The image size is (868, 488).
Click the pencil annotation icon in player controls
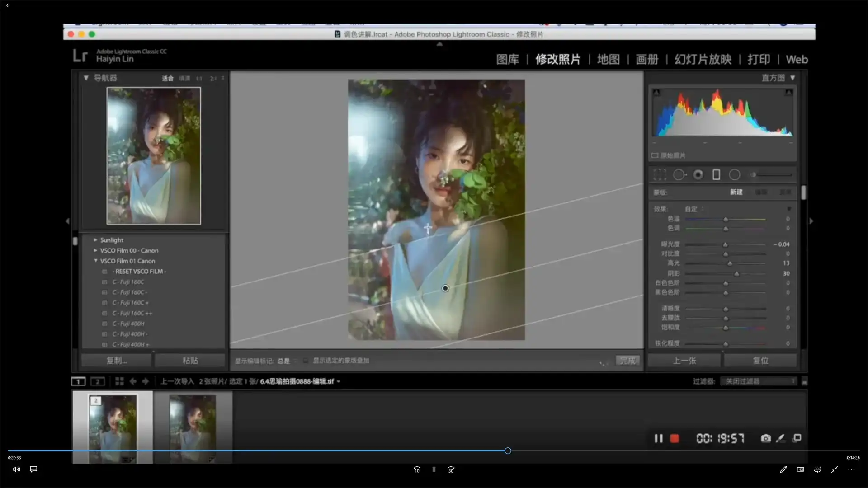point(783,469)
